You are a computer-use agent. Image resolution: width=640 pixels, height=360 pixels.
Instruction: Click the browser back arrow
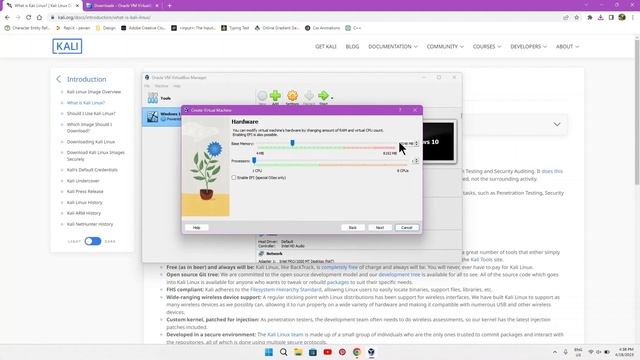coord(7,17)
